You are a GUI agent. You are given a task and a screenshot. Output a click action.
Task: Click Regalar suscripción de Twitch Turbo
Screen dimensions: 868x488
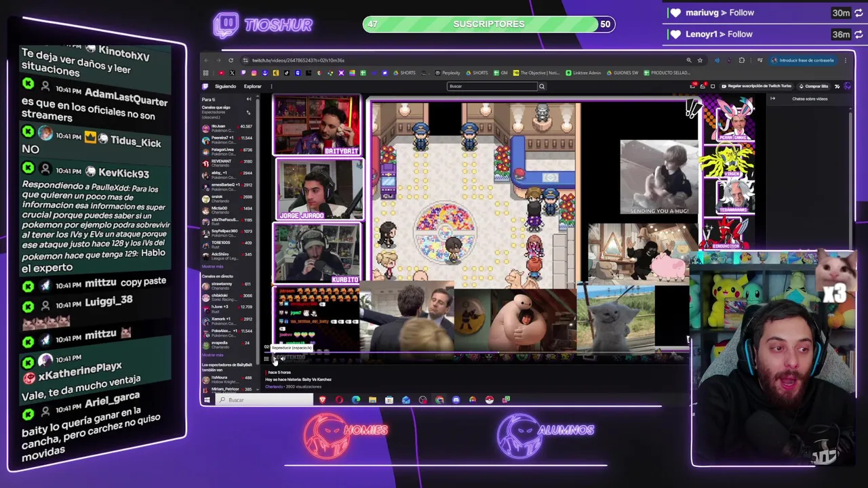click(756, 86)
